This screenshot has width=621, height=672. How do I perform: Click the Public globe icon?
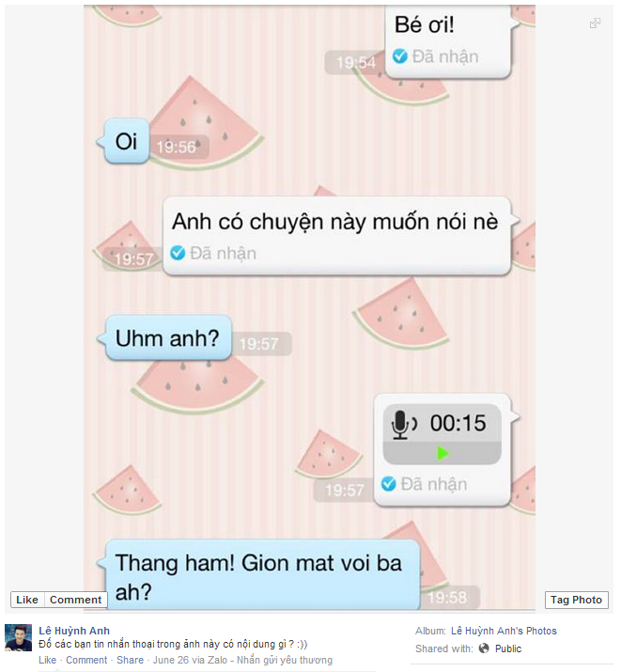(484, 649)
